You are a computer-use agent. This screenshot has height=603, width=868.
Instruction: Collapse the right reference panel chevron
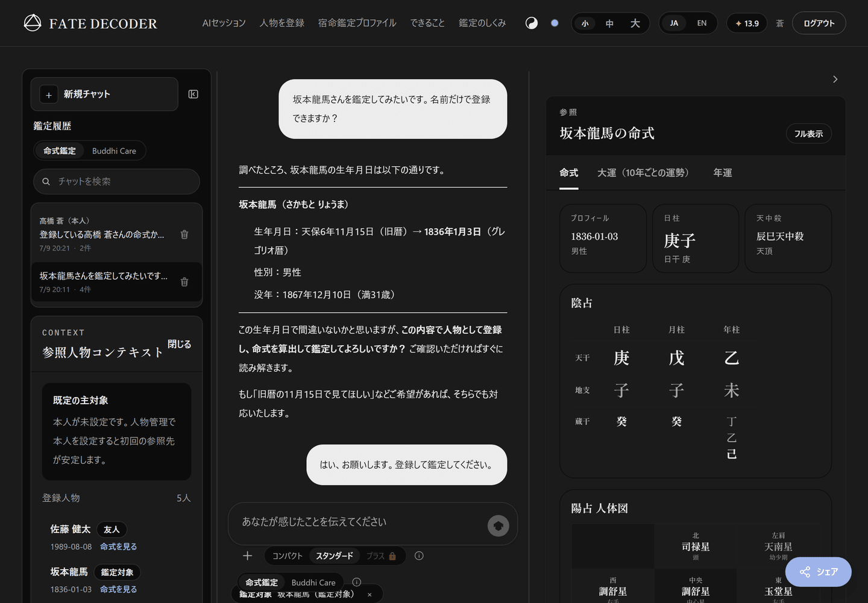[835, 79]
